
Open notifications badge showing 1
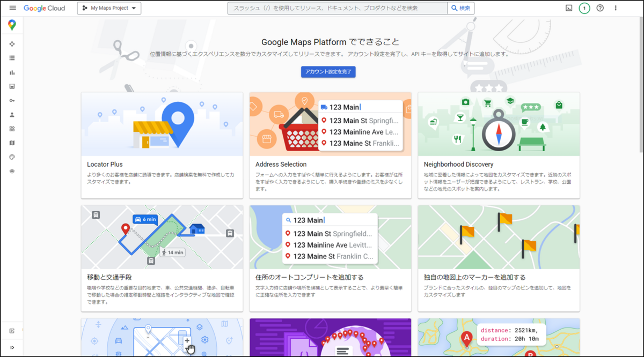(584, 8)
